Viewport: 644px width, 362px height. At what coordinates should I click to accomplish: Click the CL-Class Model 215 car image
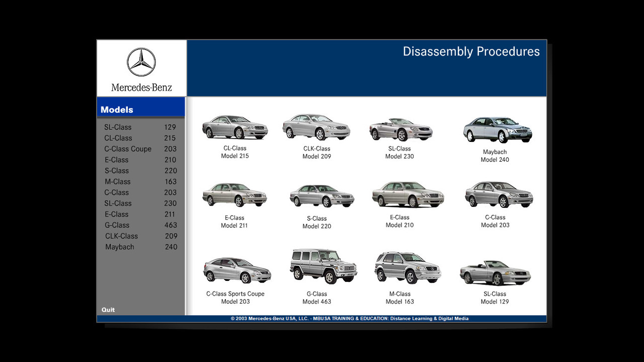235,127
